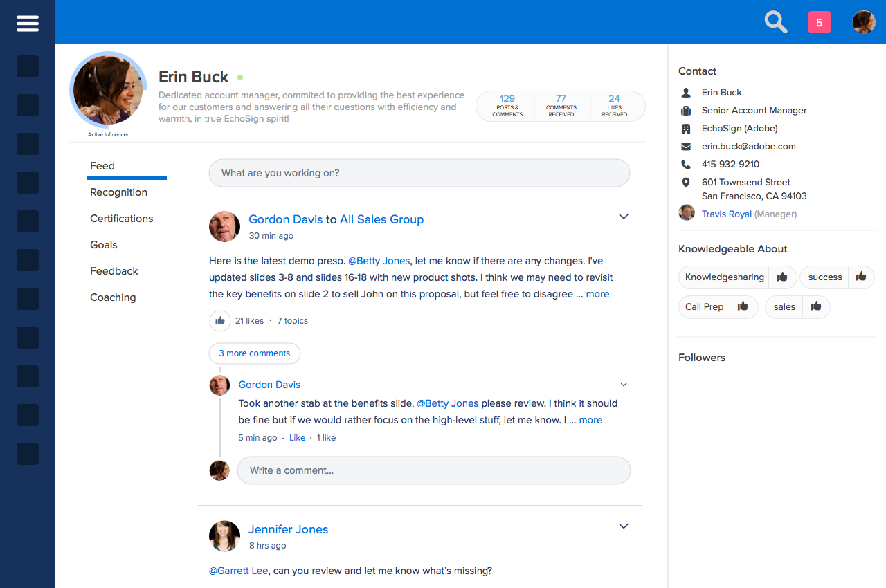Screen dimensions: 886x588
Task: Select the Call Prep skill tag
Action: click(704, 306)
